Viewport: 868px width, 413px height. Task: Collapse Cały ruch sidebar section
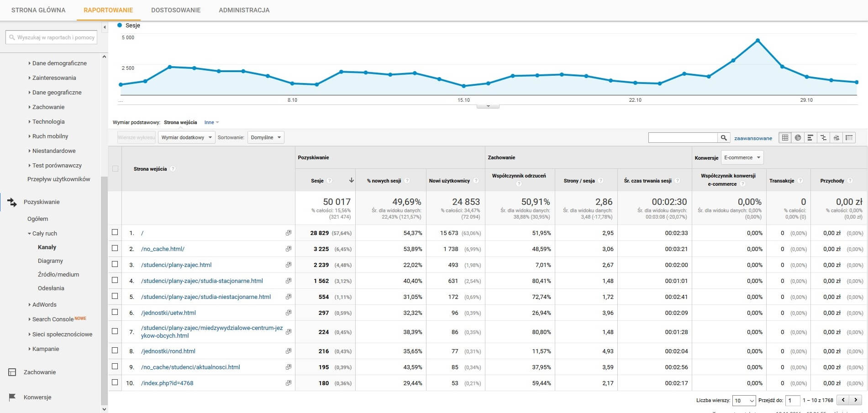43,233
